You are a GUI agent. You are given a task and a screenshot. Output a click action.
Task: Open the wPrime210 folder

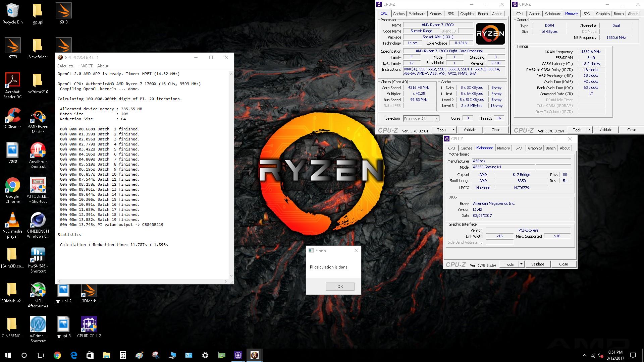[38, 83]
